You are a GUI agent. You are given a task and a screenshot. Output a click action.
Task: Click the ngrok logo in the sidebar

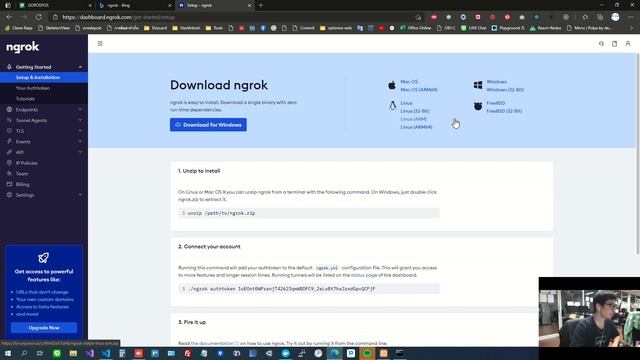tap(22, 47)
